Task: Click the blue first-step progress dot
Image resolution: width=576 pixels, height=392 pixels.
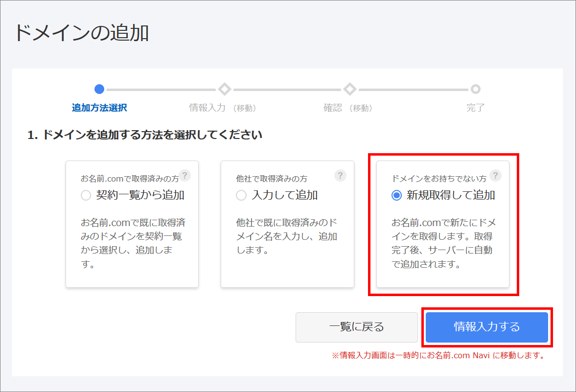Action: click(x=99, y=89)
